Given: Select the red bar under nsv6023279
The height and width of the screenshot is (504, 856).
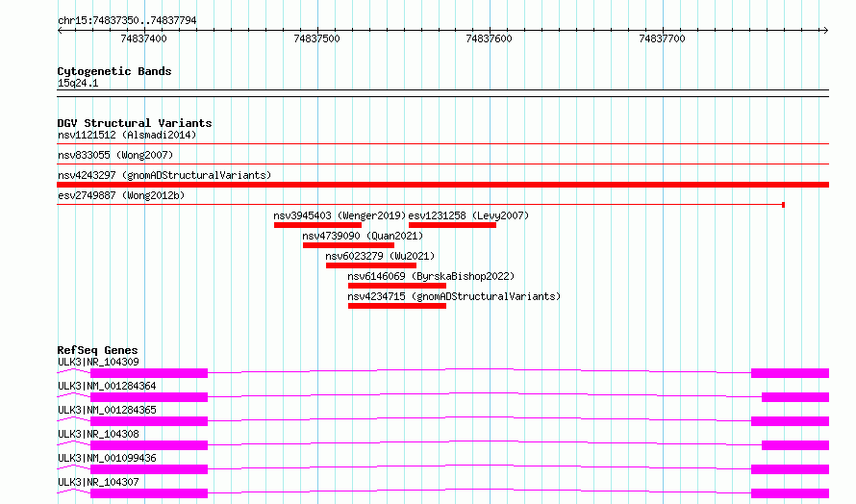Looking at the screenshot, I should pyautogui.click(x=371, y=265).
